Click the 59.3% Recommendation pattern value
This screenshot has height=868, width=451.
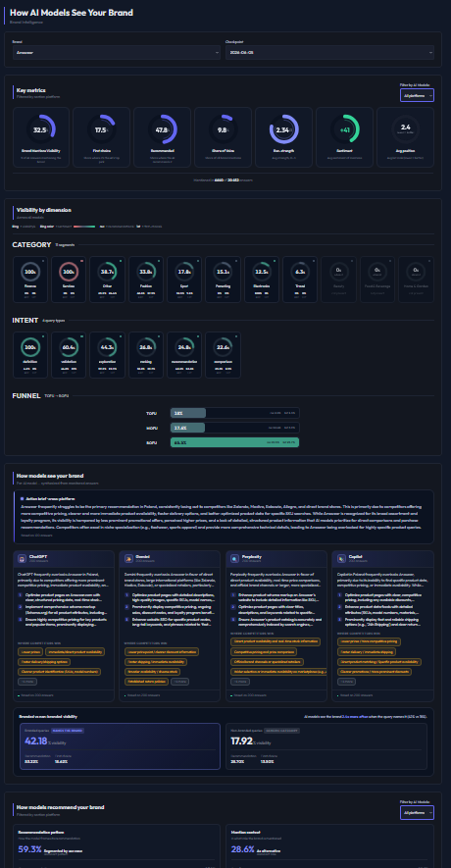29,849
